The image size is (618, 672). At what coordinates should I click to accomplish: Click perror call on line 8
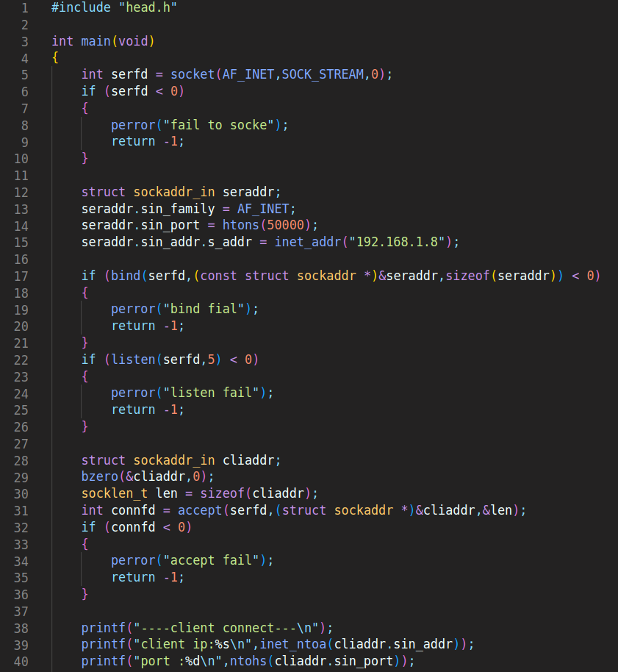tap(133, 125)
